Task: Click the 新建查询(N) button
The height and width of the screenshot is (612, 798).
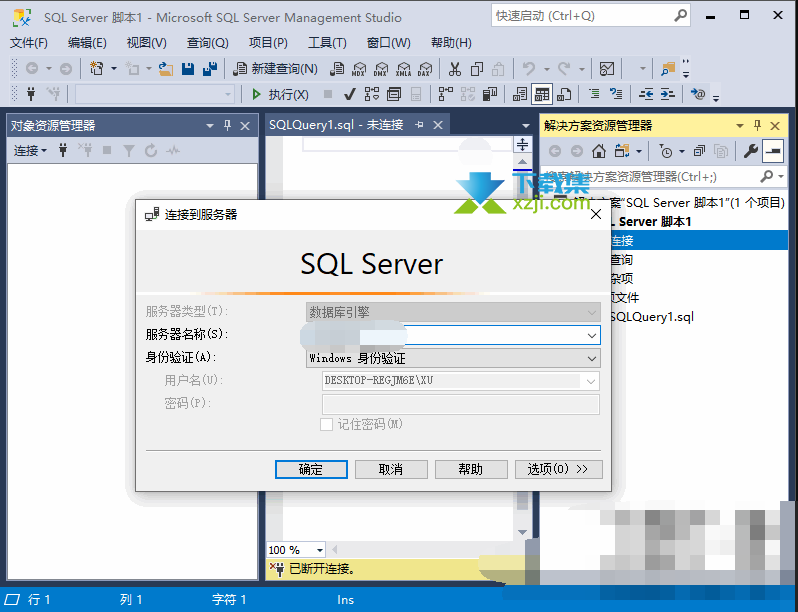Action: tap(275, 69)
